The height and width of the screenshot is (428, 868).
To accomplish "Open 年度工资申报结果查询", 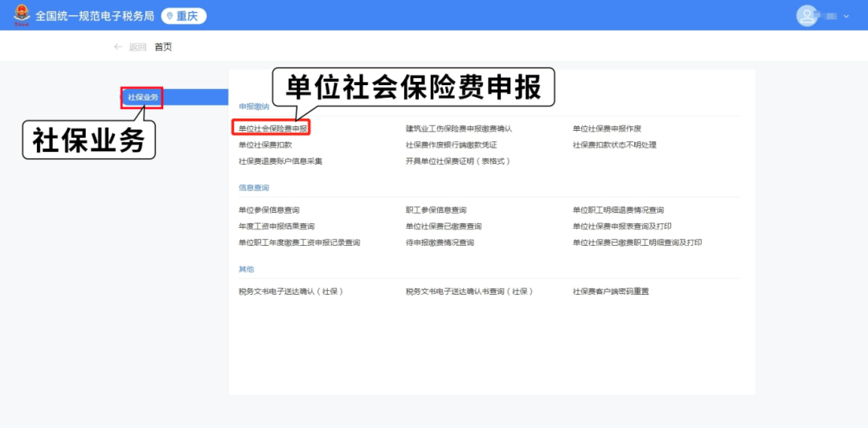I will coord(276,226).
